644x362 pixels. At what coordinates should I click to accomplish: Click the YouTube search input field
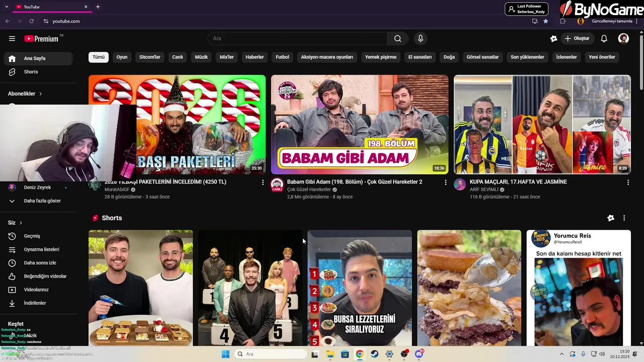pyautogui.click(x=297, y=39)
